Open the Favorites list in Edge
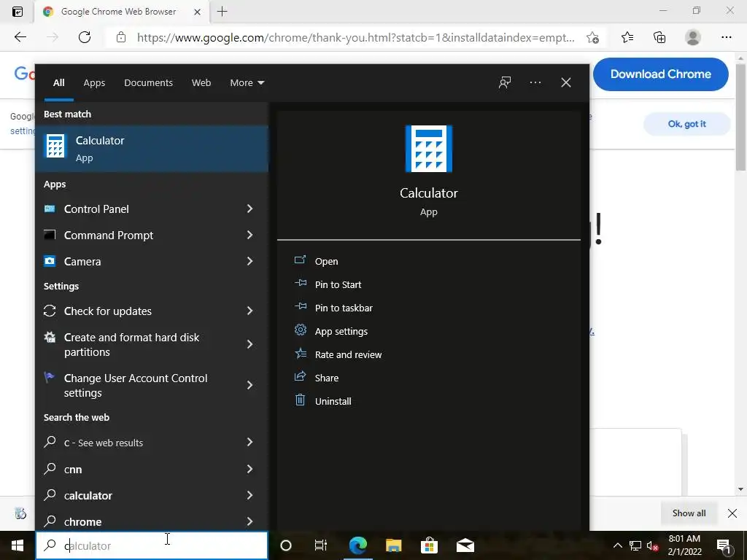This screenshot has height=560, width=747. (627, 37)
